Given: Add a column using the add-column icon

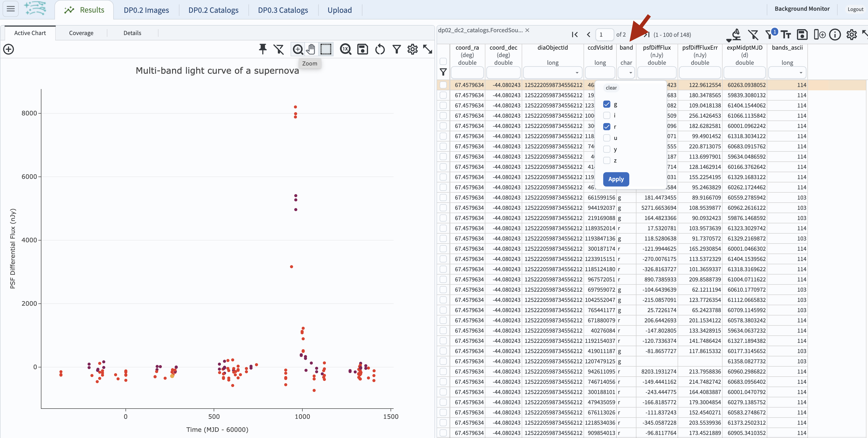Looking at the screenshot, I should tap(820, 34).
